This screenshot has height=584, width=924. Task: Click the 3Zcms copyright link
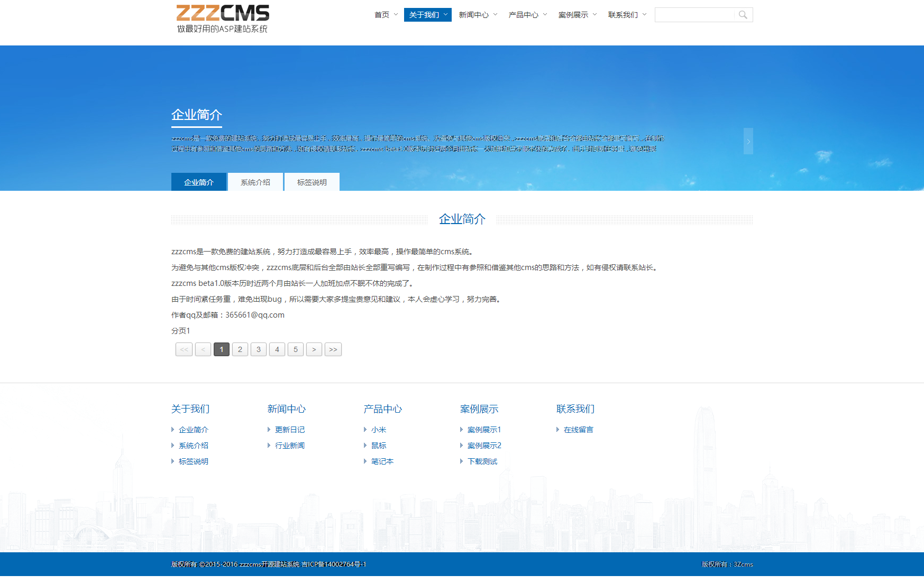[743, 564]
